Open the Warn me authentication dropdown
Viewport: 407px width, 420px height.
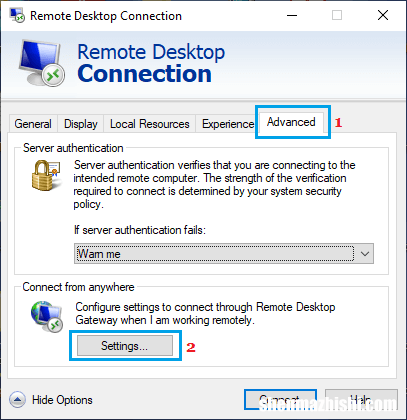(x=224, y=254)
